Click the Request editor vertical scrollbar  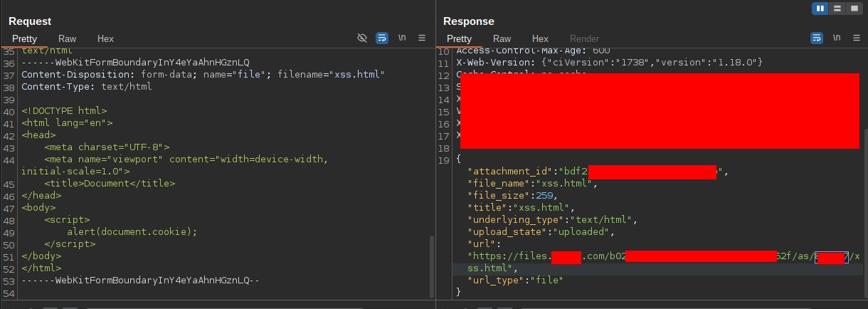(x=431, y=263)
